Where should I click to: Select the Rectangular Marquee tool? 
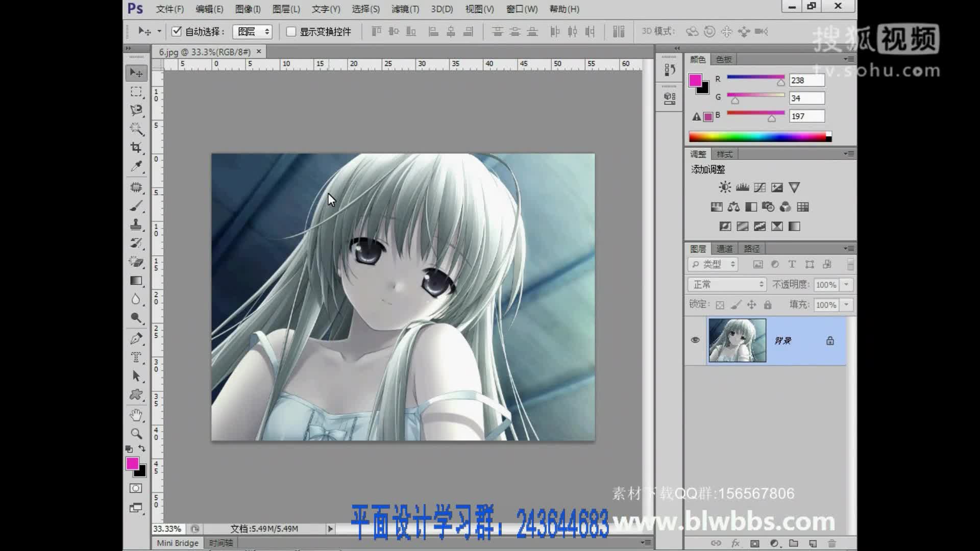(136, 92)
